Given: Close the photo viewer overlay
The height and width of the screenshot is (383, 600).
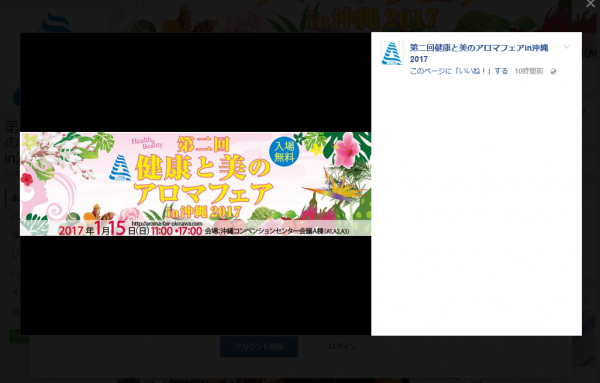Looking at the screenshot, I should click(590, 3).
